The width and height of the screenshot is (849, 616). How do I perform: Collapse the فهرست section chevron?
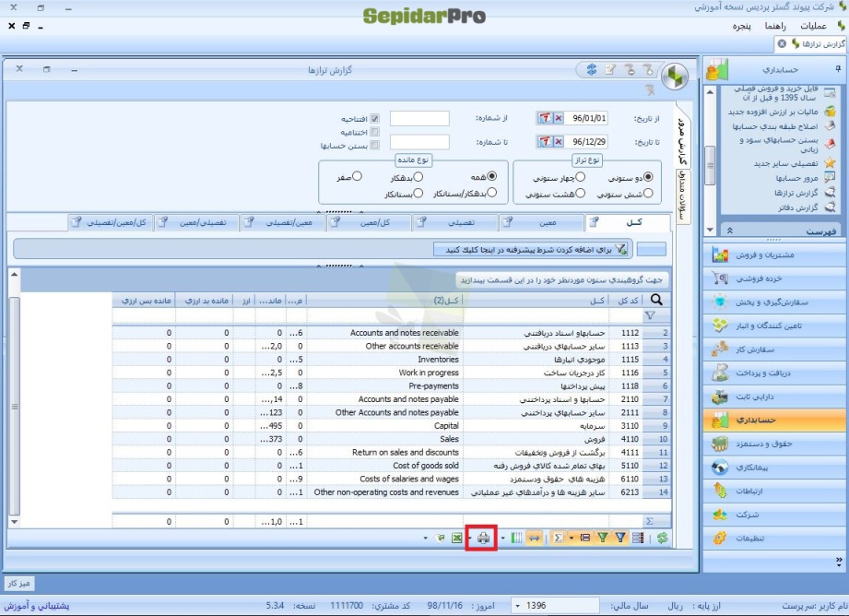coord(730,231)
